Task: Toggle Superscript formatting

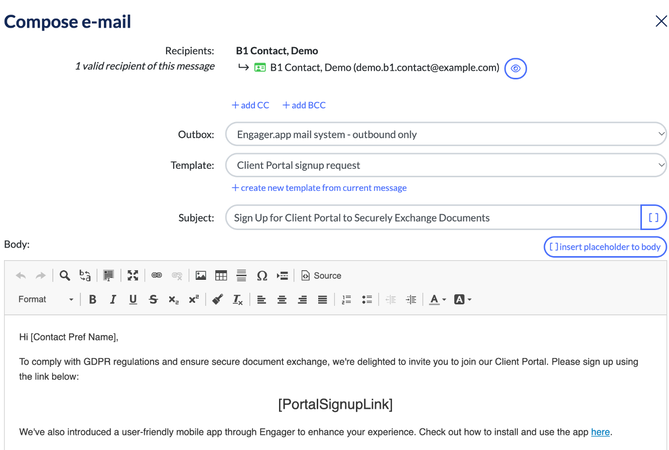Action: point(194,299)
